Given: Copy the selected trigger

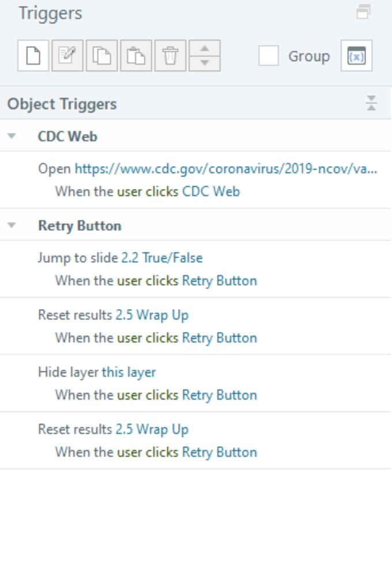Looking at the screenshot, I should pyautogui.click(x=101, y=56).
